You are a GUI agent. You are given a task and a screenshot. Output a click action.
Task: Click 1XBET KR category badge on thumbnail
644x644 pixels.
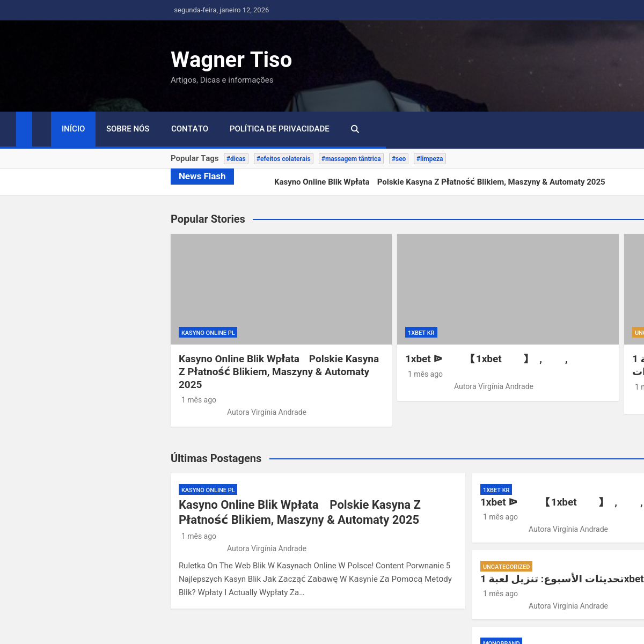(421, 333)
